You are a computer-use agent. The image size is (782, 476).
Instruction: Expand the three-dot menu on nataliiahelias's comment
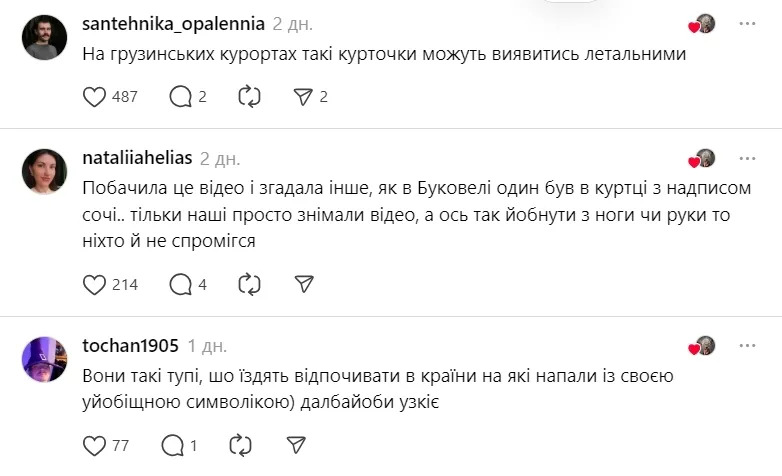tap(747, 159)
